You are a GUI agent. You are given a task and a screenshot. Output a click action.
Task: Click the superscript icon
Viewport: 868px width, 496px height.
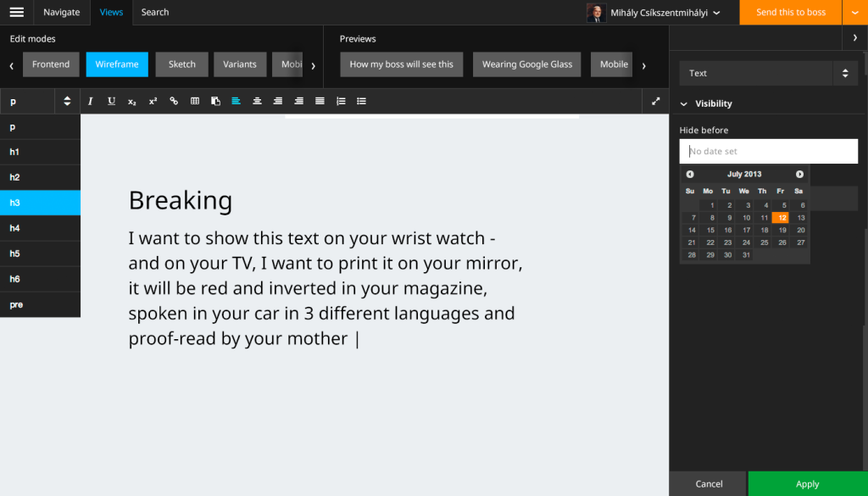click(x=153, y=101)
